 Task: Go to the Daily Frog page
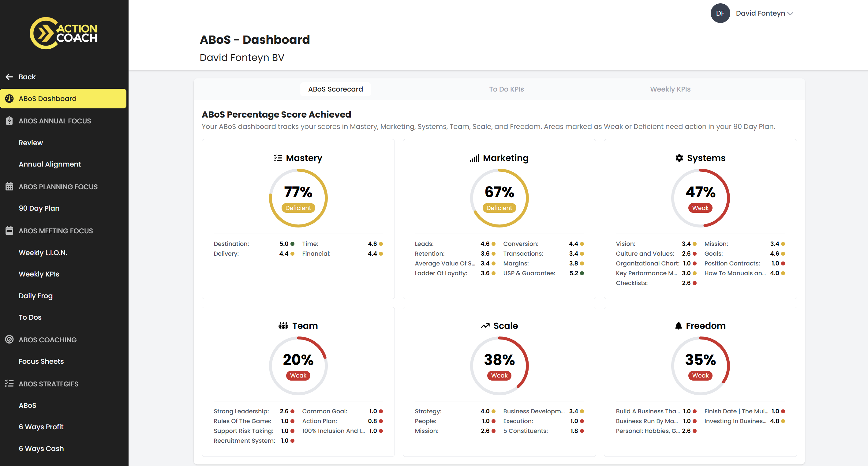coord(36,296)
